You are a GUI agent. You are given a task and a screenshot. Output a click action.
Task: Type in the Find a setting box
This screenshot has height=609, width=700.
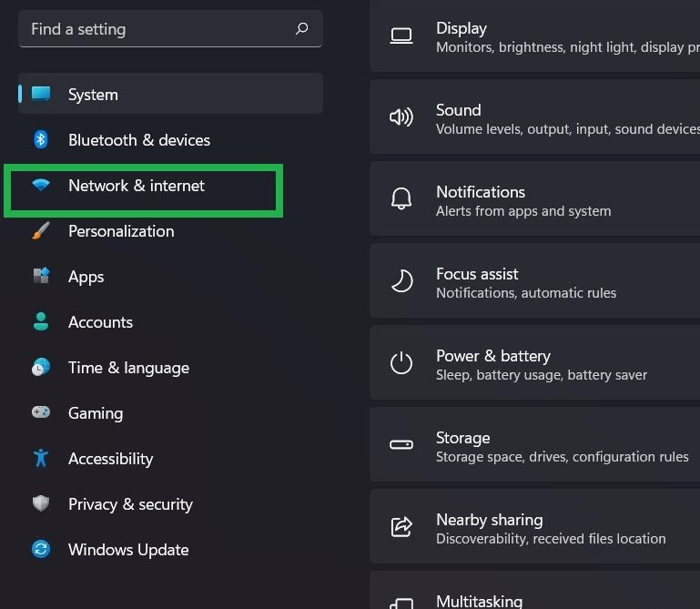click(x=155, y=29)
